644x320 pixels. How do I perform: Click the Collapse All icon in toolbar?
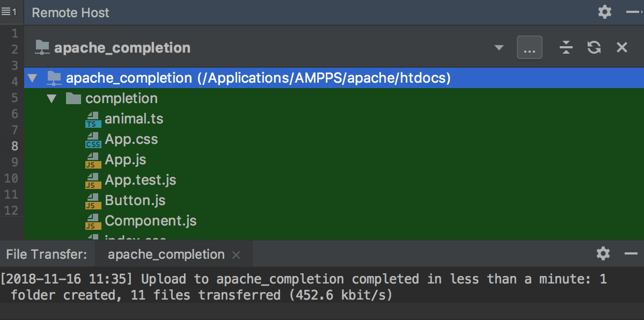(x=566, y=47)
